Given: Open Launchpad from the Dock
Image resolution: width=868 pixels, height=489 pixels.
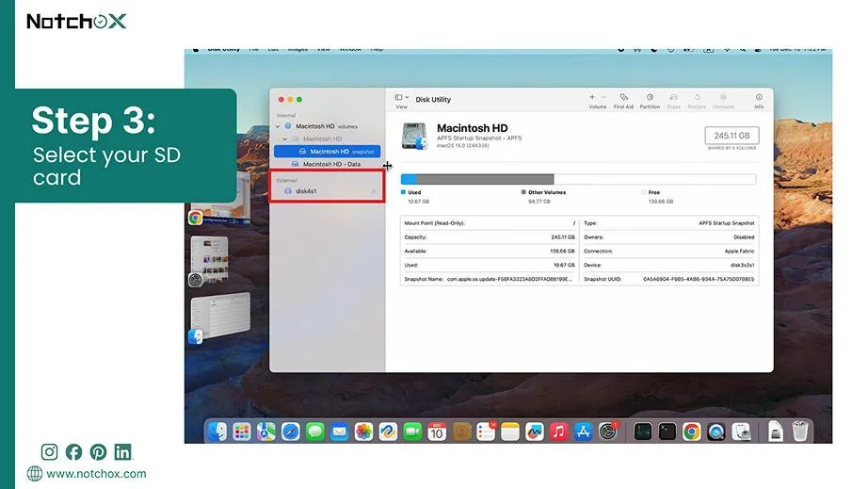Looking at the screenshot, I should point(242,432).
